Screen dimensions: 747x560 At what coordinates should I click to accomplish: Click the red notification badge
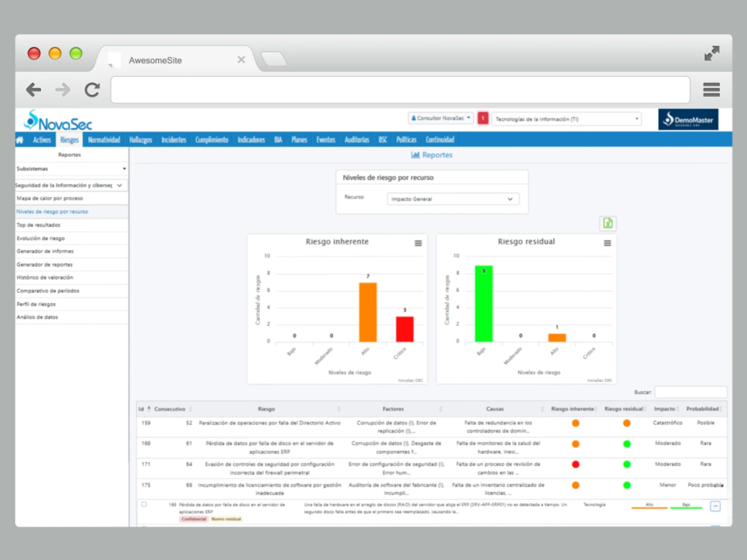coord(483,118)
